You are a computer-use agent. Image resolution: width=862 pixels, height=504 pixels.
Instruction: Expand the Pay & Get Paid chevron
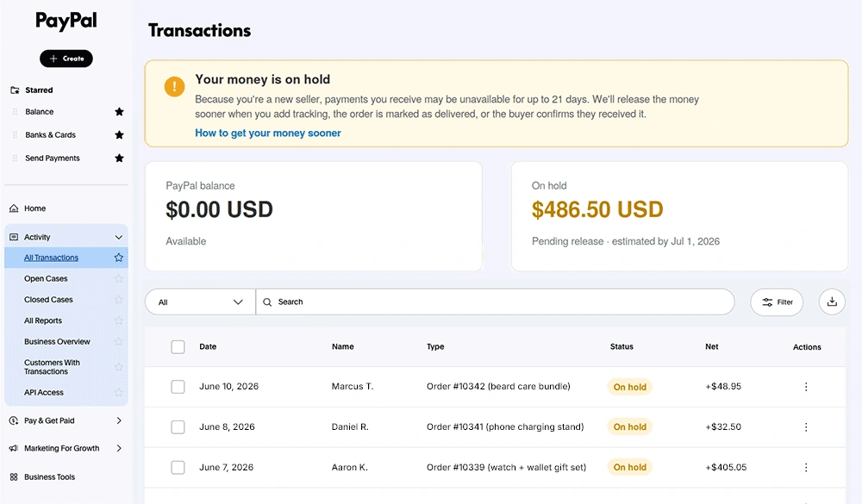[119, 420]
